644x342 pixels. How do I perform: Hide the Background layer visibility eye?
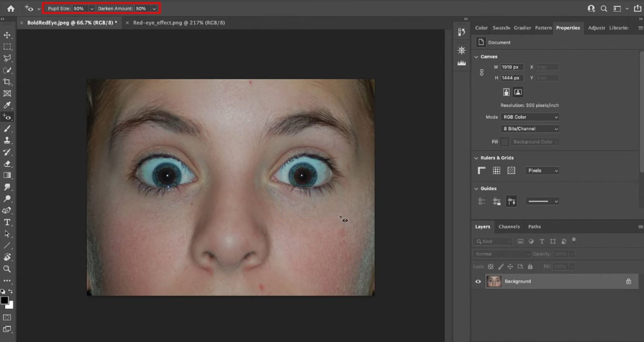(x=478, y=281)
